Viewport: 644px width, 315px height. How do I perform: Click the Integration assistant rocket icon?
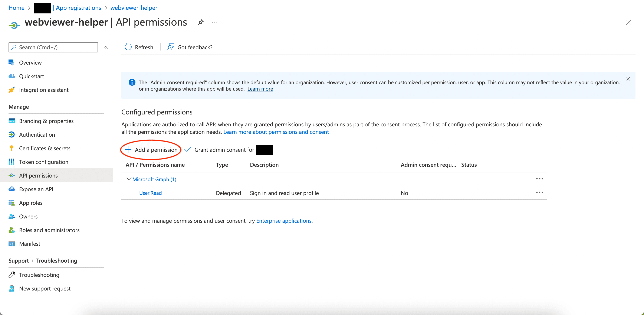coord(11,90)
